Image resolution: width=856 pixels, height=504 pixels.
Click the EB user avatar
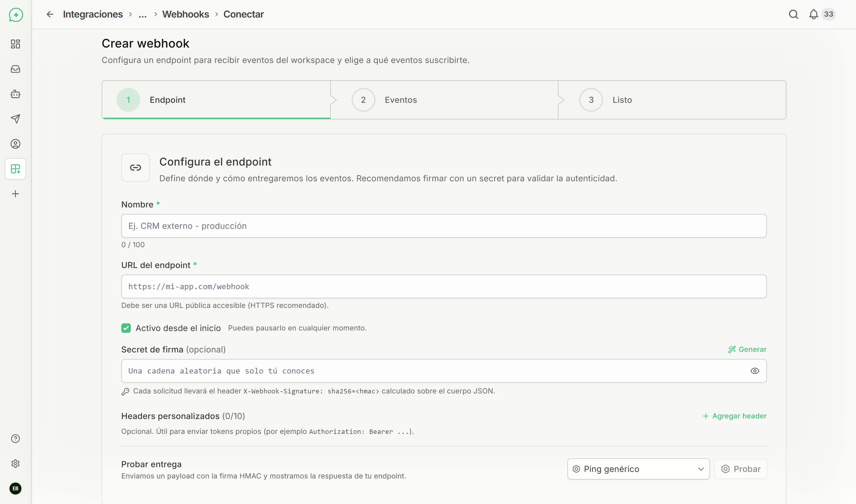pos(15,488)
